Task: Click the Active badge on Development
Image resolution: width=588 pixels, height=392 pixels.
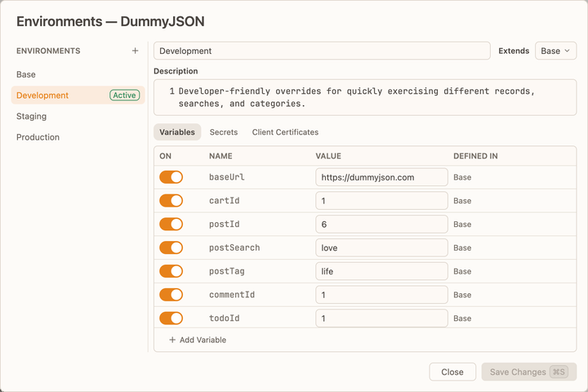Action: [x=124, y=96]
